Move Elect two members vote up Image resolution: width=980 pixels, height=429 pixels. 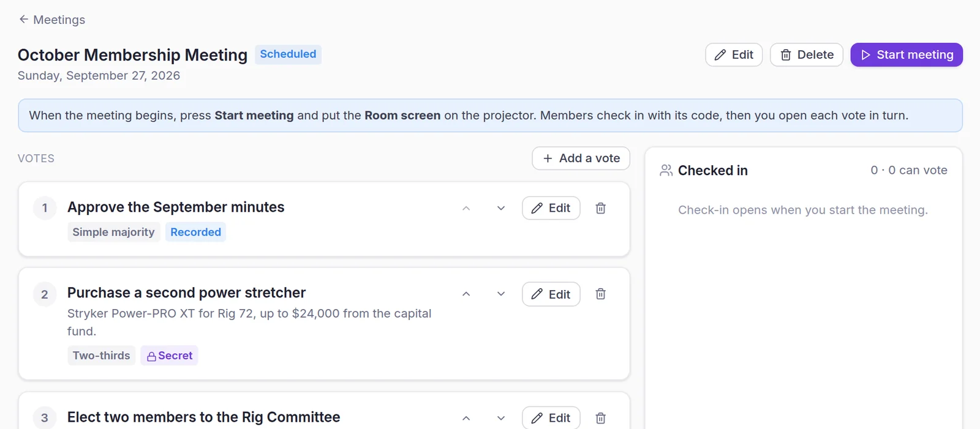click(x=466, y=418)
